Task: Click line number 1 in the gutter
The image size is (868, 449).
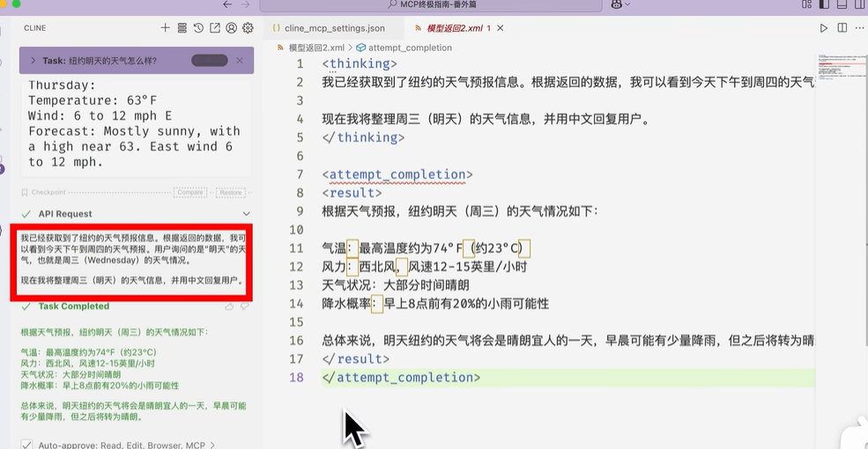Action: tap(300, 63)
